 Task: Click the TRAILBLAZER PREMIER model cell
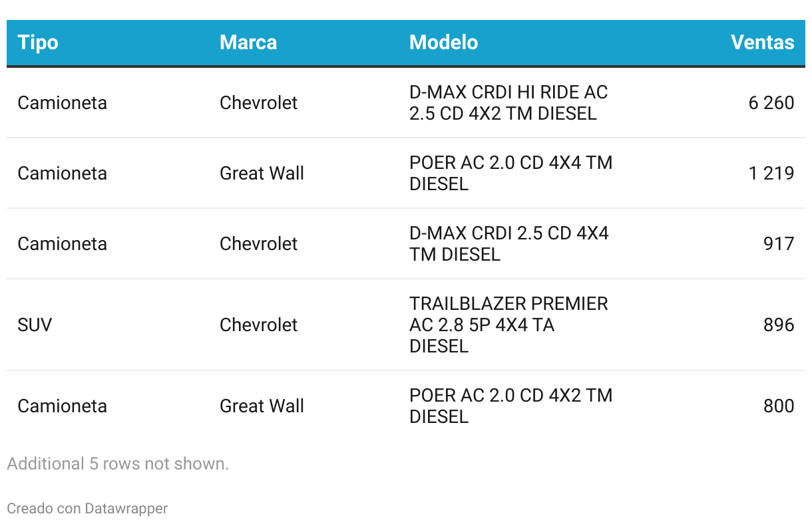coord(508,325)
